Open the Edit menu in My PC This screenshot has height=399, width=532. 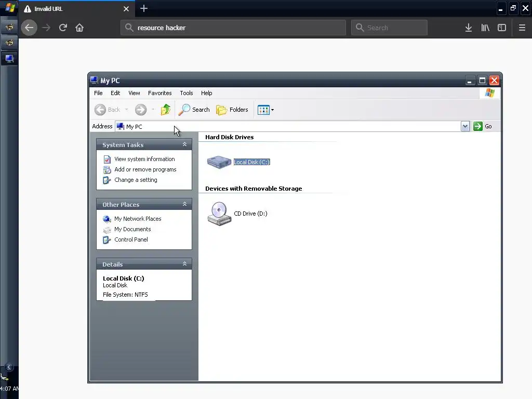[115, 93]
